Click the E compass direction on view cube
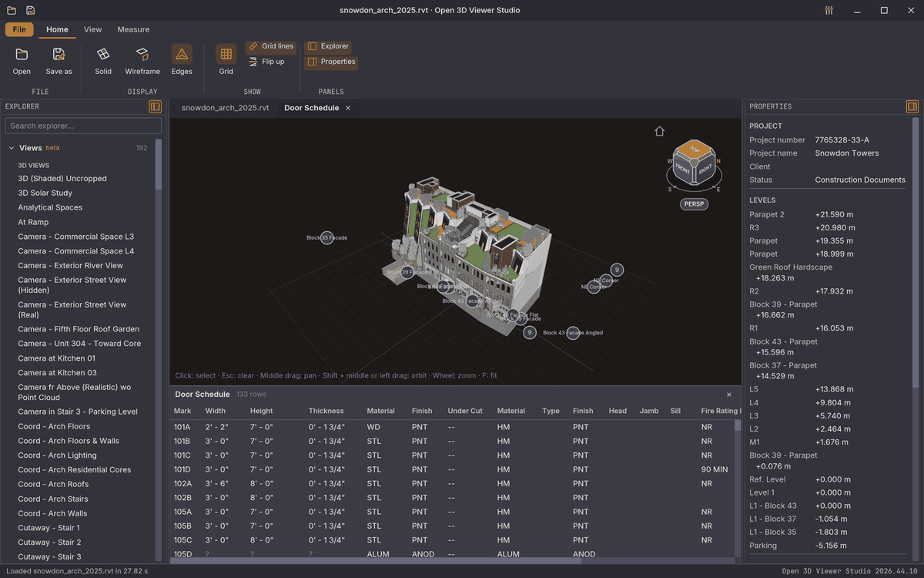This screenshot has height=578, width=924. click(718, 189)
